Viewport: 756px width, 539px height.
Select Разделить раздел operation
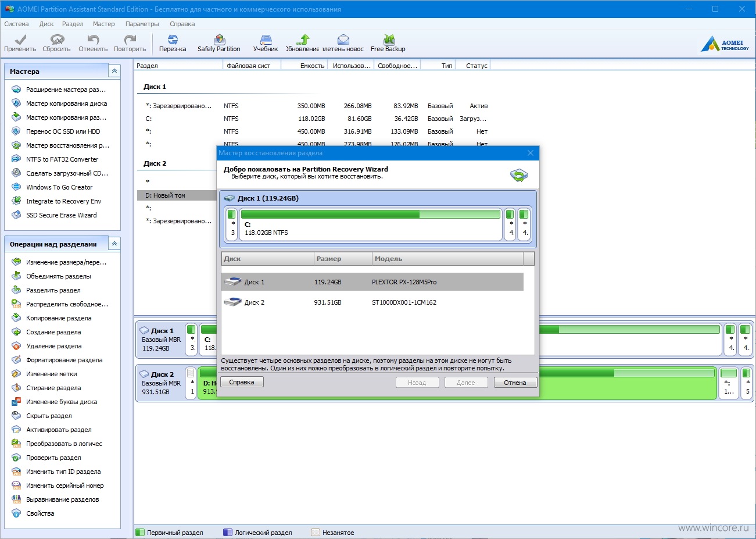[x=46, y=290]
